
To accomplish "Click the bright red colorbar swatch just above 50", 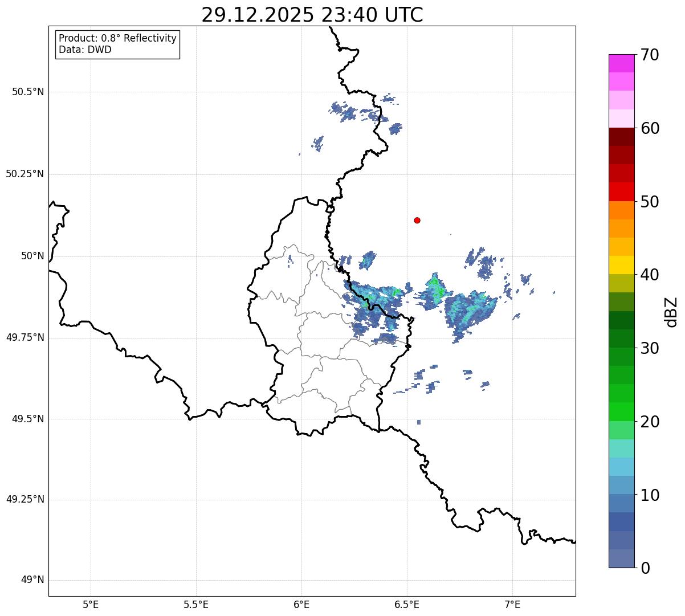I will [x=621, y=192].
